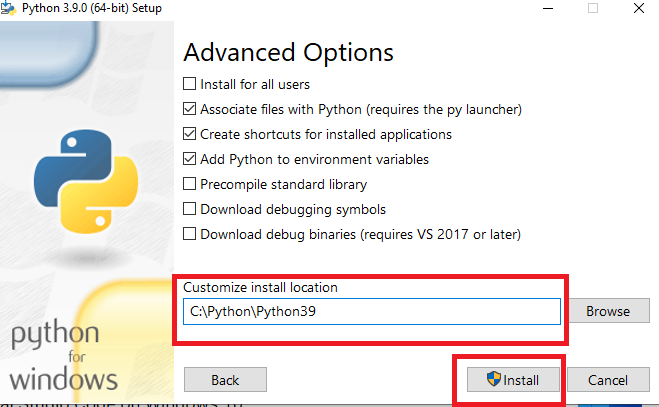Screen dimensions: 659x407
Task: Go Back to the previous setup page
Action: (x=225, y=380)
